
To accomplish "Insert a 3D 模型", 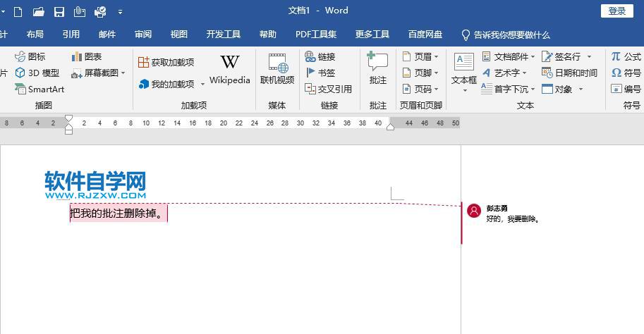I will [37, 73].
